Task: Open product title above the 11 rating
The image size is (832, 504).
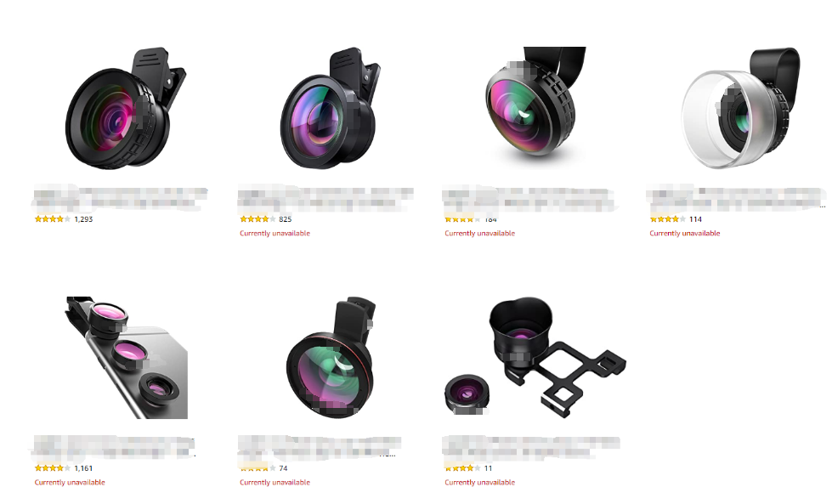Action: [x=531, y=447]
